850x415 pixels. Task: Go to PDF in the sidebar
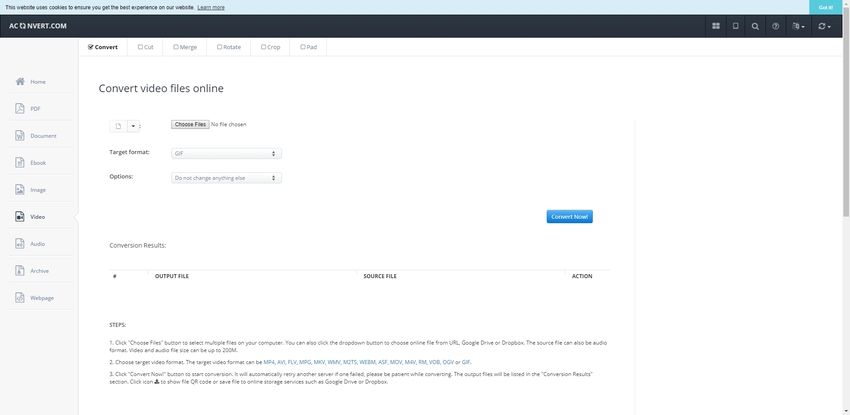36,108
